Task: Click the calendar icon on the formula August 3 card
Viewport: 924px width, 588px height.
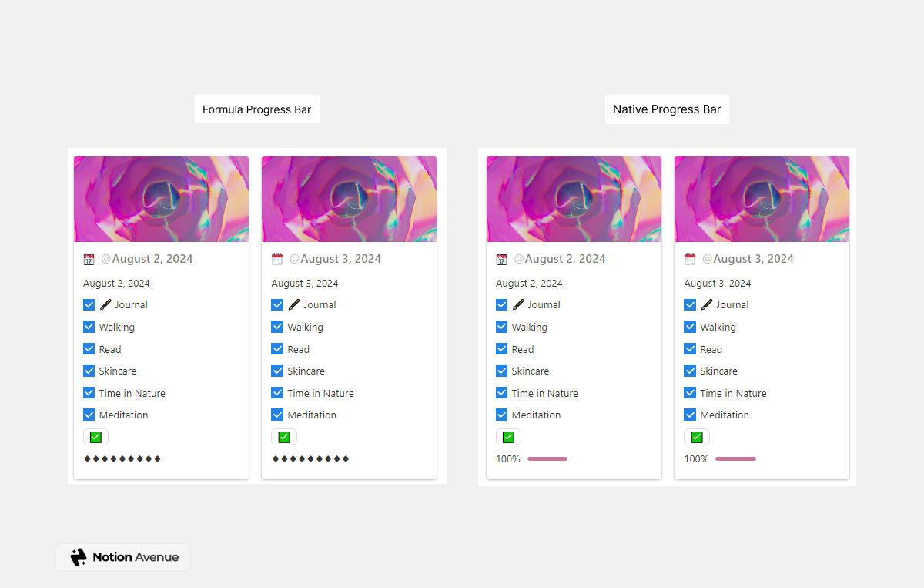Action: 277,259
